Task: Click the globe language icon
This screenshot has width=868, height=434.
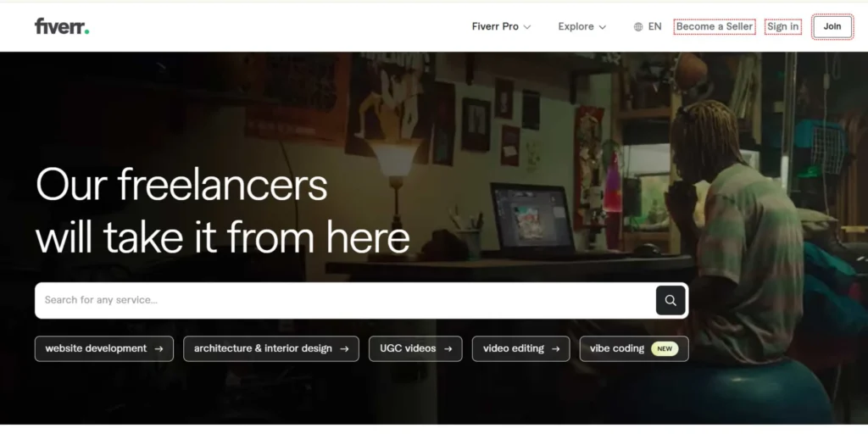Action: tap(638, 26)
